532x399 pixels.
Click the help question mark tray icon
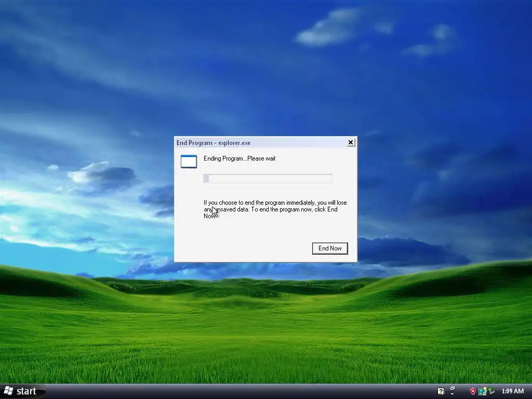[441, 391]
